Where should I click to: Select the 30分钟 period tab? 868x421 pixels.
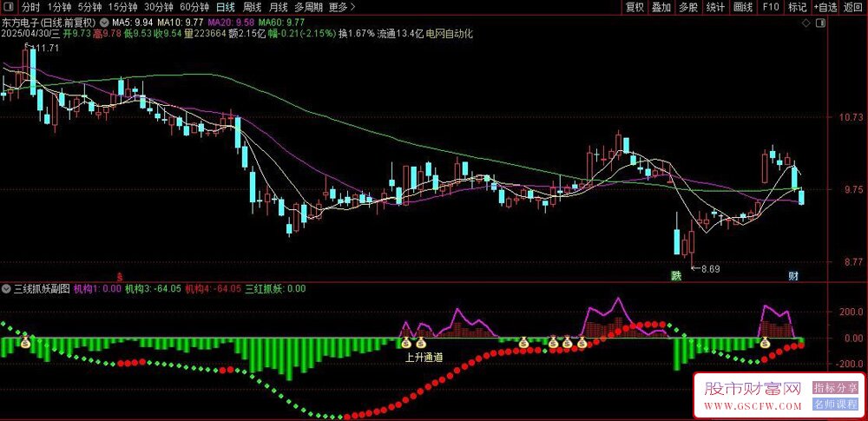point(159,7)
